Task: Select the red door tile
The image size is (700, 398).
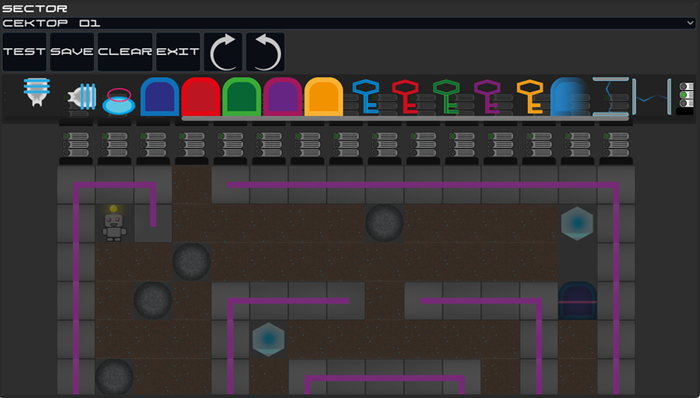Action: pyautogui.click(x=200, y=97)
